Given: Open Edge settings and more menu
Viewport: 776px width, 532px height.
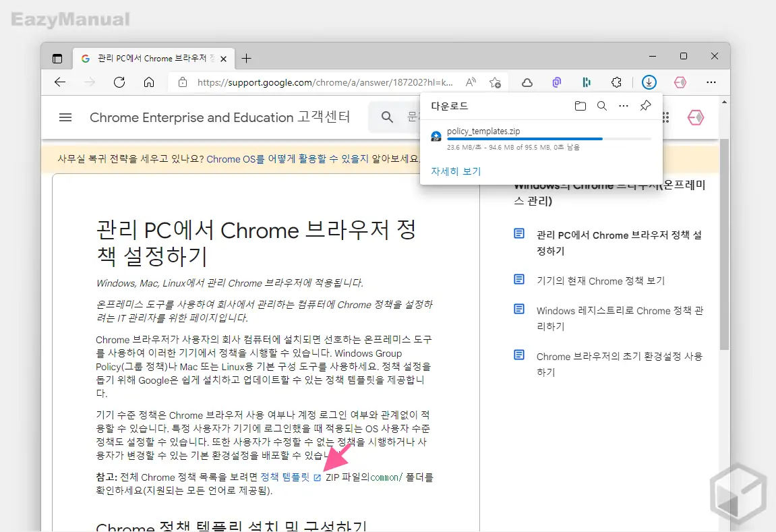Looking at the screenshot, I should point(711,82).
